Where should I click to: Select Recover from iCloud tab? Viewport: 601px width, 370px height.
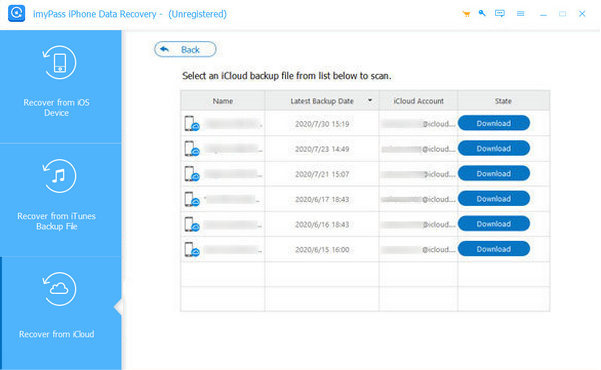click(x=61, y=313)
